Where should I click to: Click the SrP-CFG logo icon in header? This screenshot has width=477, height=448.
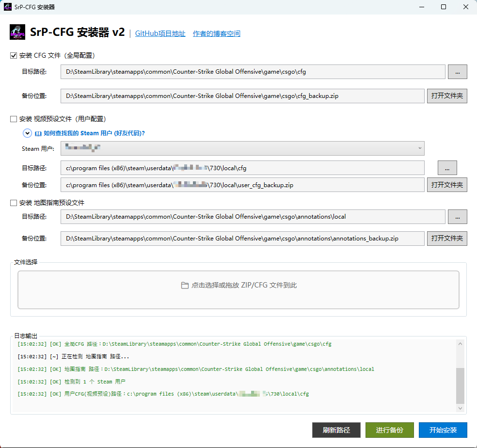[18, 32]
